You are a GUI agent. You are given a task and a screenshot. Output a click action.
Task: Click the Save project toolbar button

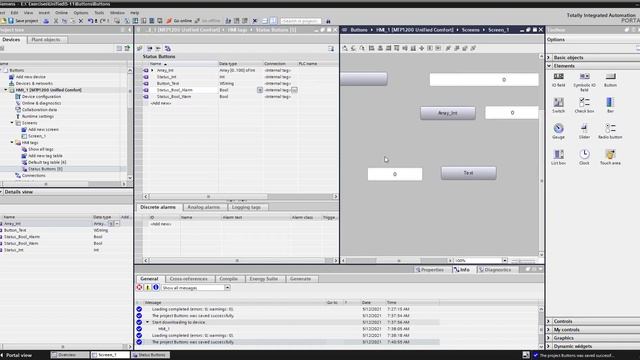click(23, 20)
